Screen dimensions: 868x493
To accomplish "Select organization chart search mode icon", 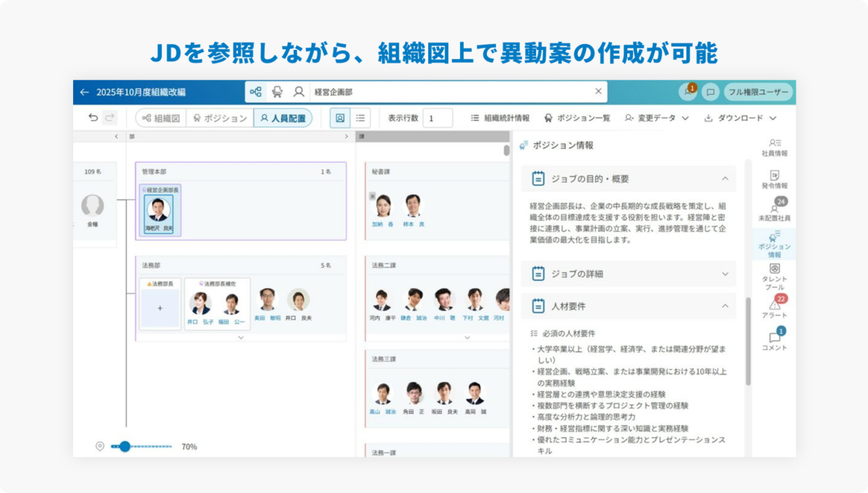I will 255,92.
